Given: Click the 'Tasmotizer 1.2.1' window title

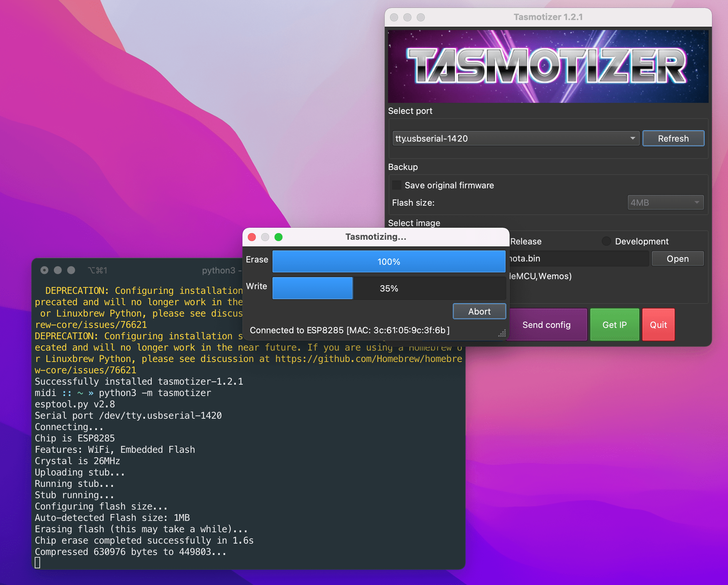Looking at the screenshot, I should click(x=548, y=17).
